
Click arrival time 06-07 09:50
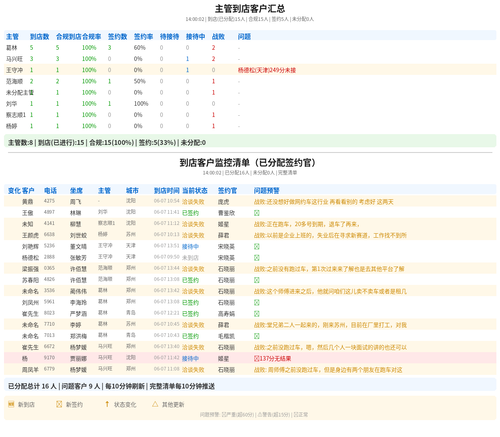pyautogui.click(x=167, y=257)
